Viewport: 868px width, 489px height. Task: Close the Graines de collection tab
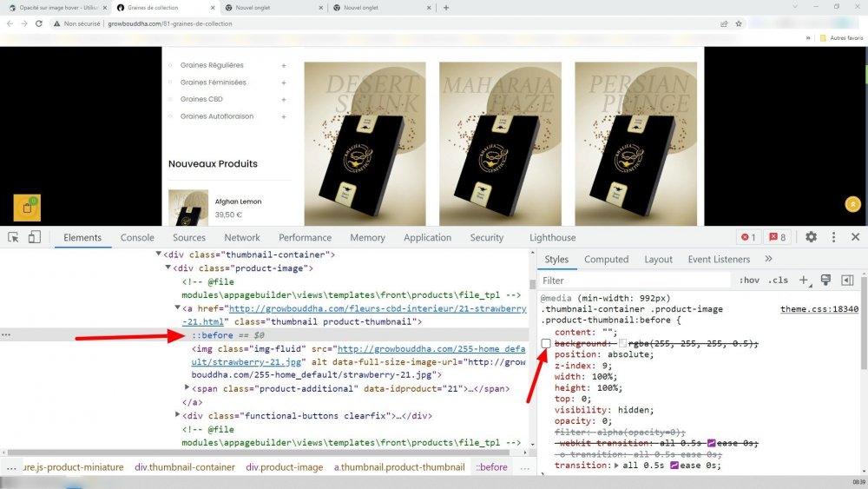[x=214, y=8]
